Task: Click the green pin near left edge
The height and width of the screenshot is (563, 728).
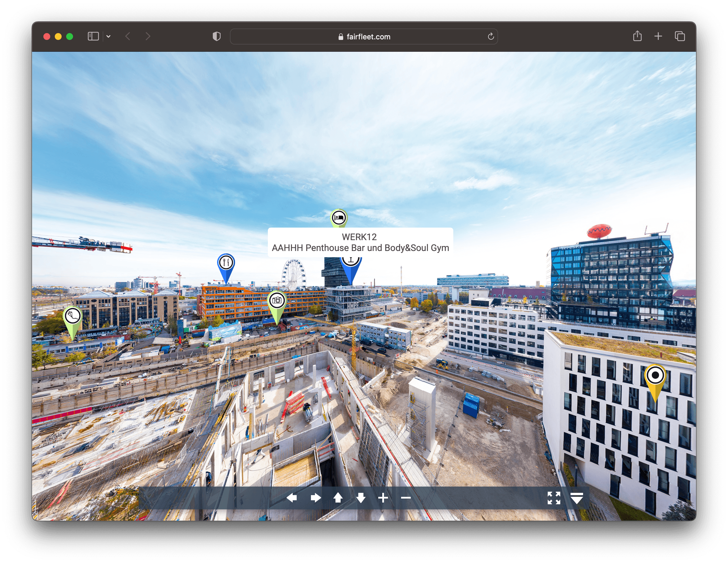Action: click(73, 316)
